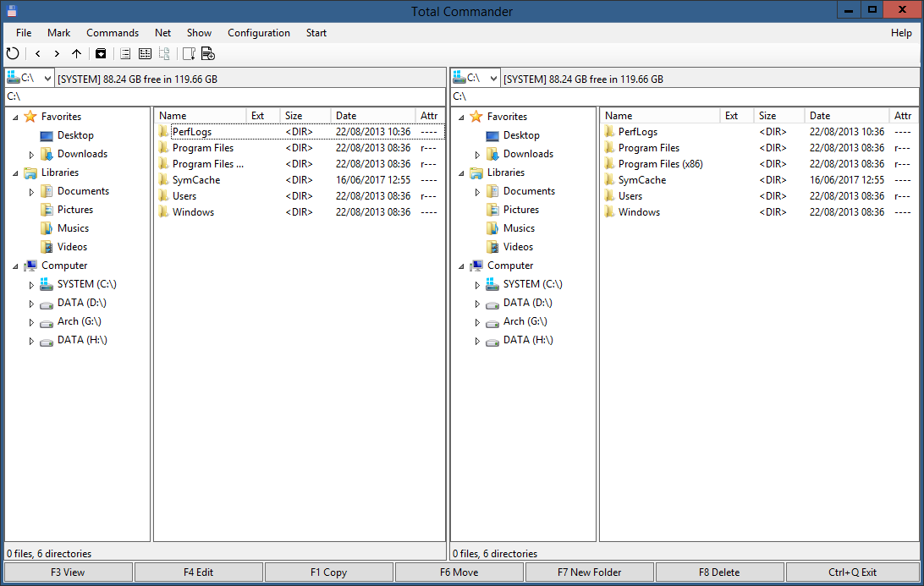
Task: Expand Documents in the right tree
Action: point(477,192)
